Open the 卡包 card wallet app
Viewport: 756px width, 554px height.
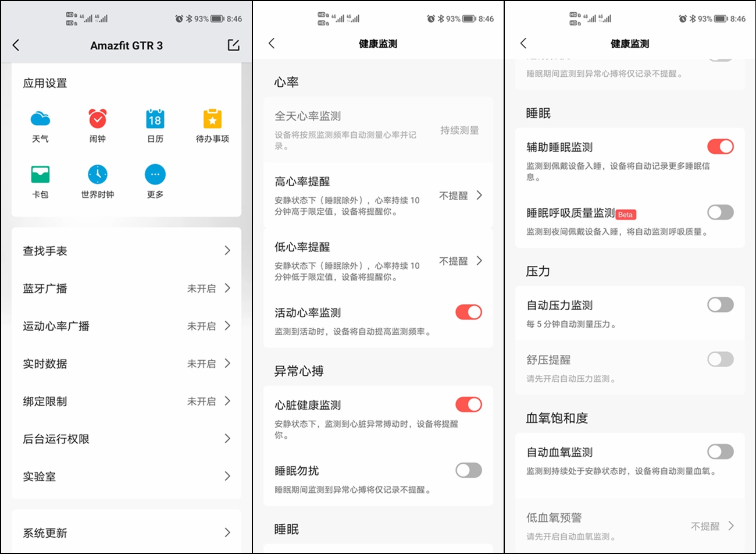pos(40,182)
